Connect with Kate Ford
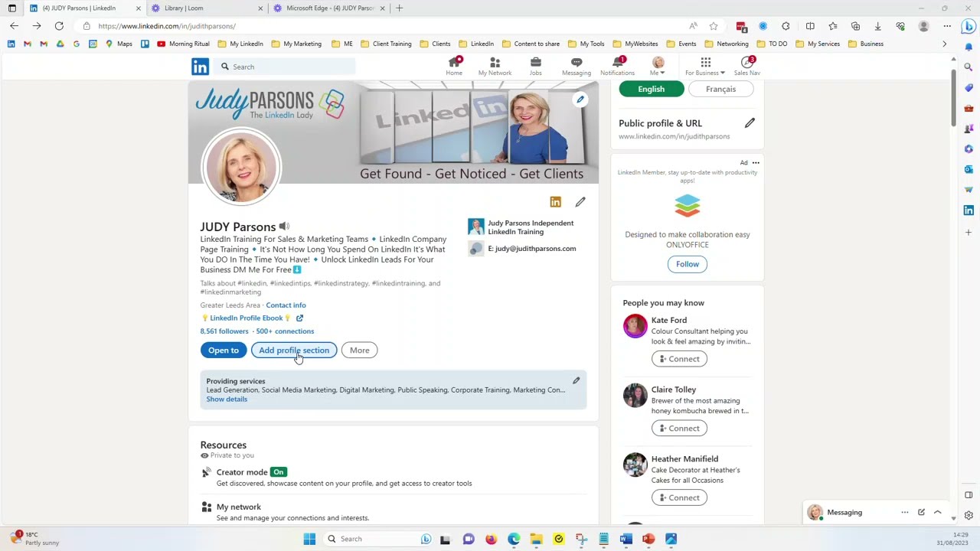 pos(679,359)
